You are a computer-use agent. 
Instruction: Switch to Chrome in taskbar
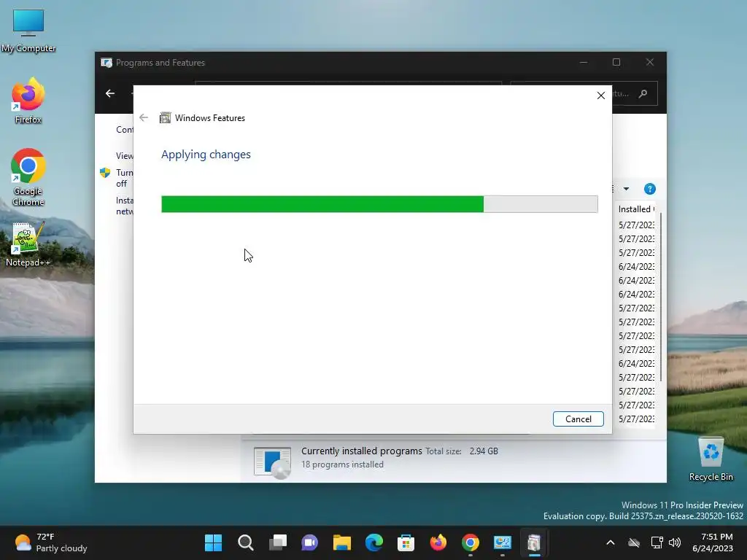(x=471, y=542)
